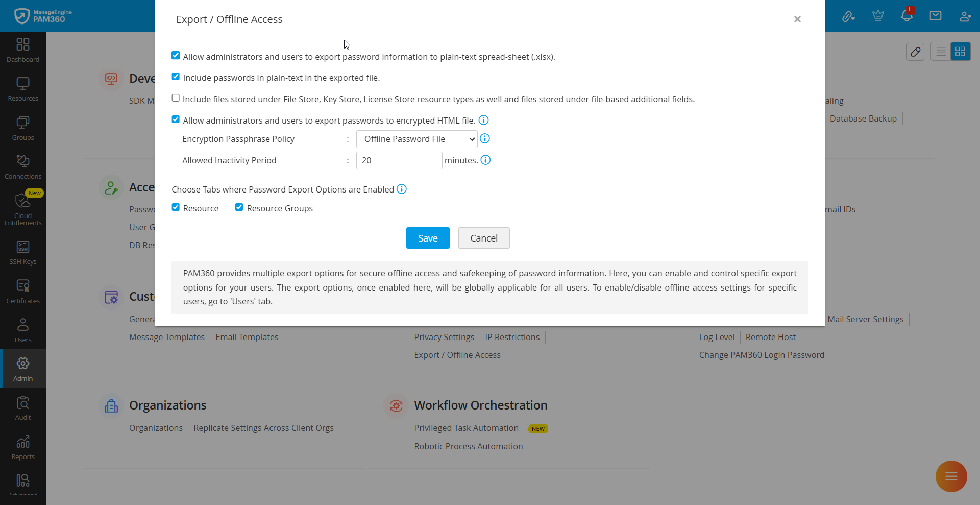Click info icon beside encrypted HTML export option
Image resolution: width=980 pixels, height=505 pixels.
483,121
